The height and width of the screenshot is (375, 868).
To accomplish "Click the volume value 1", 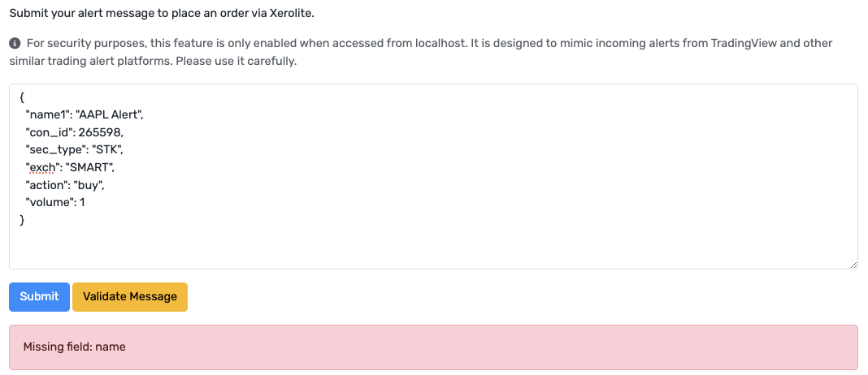I will coord(82,203).
